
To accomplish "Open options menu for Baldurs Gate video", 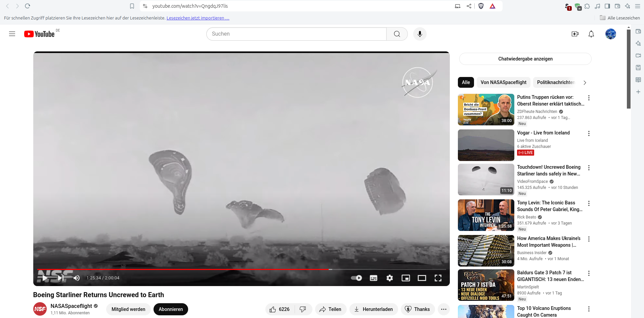I will 589,273.
